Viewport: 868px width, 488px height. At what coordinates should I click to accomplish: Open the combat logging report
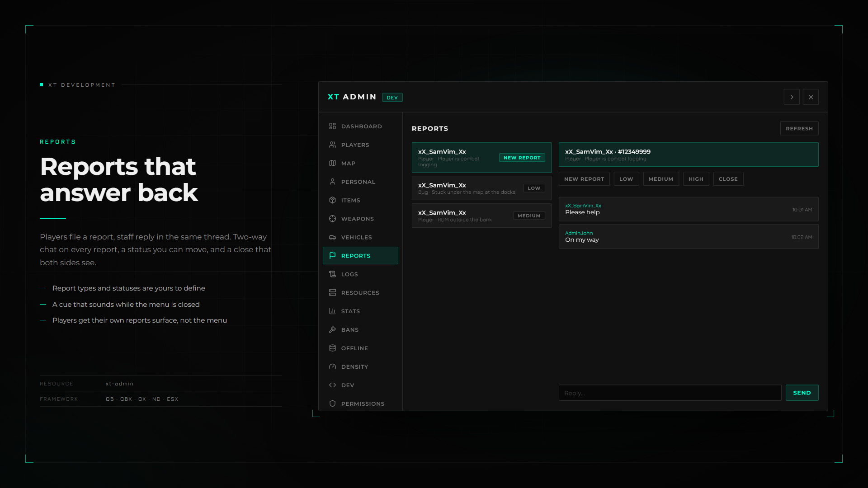point(481,158)
